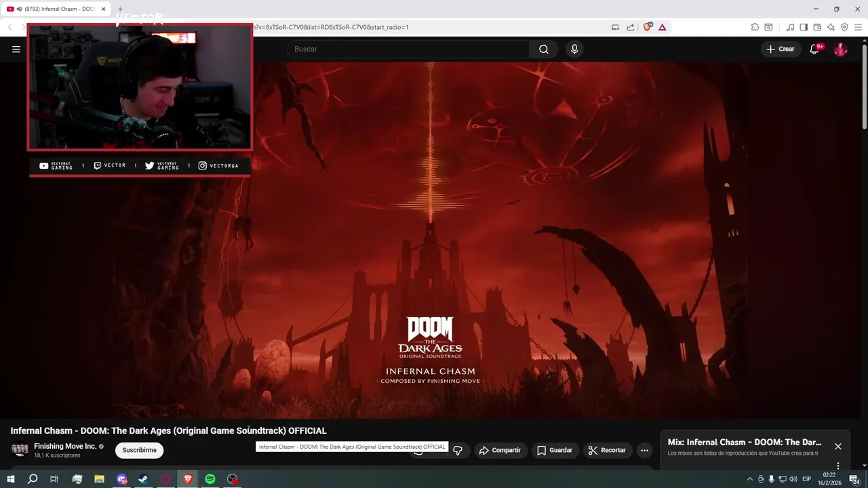Click into the Buscar search box

pyautogui.click(x=408, y=49)
